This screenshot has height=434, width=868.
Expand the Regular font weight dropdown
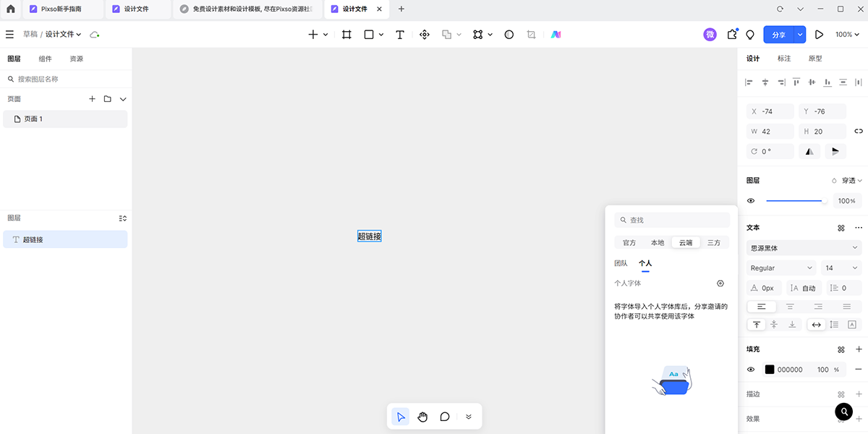click(x=780, y=268)
